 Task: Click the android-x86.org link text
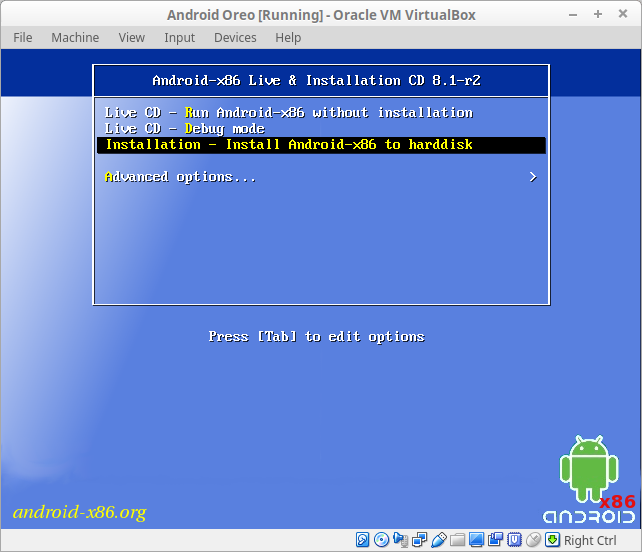(79, 512)
